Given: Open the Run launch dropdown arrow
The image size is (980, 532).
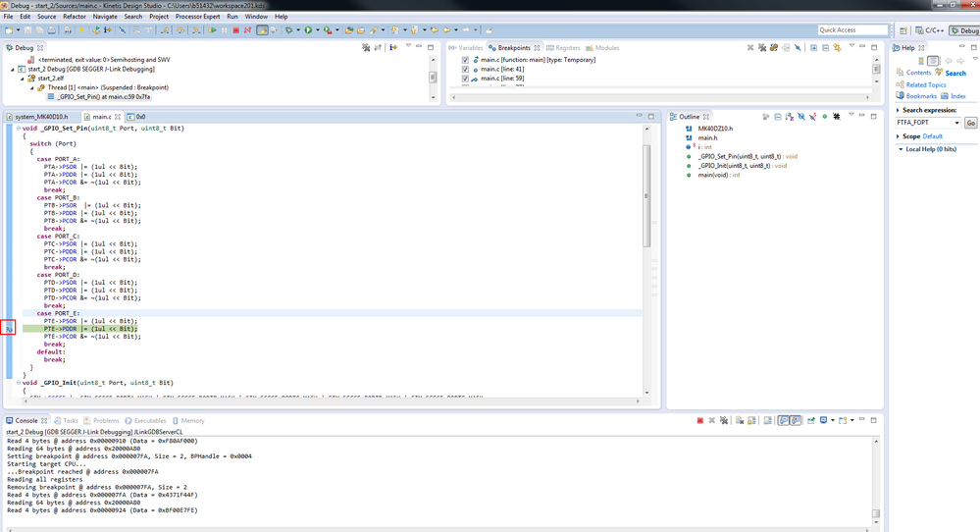Looking at the screenshot, I should coord(318,30).
